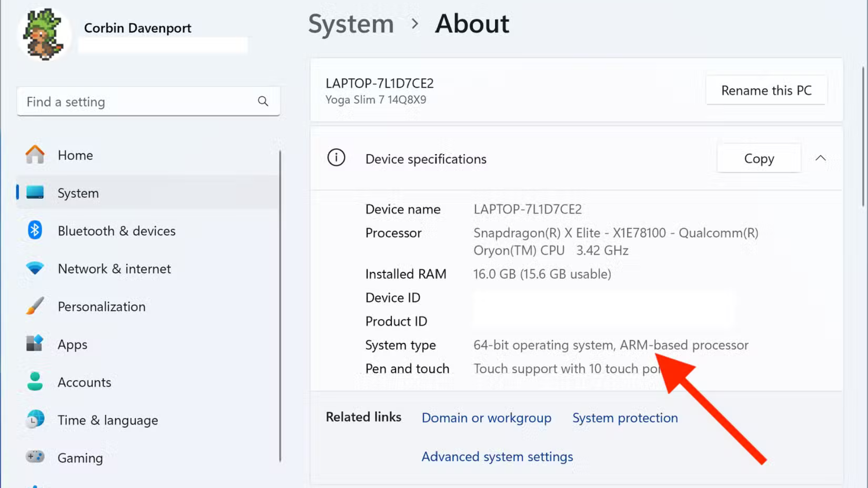This screenshot has width=868, height=488.
Task: Click the Device specifications info icon
Action: (x=336, y=158)
